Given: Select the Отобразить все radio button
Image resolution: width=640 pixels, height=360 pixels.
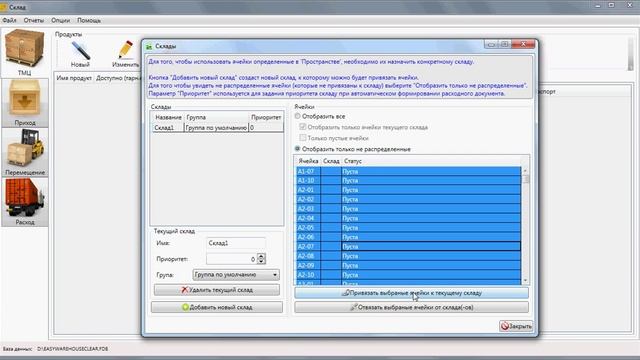Looking at the screenshot, I should tap(298, 116).
